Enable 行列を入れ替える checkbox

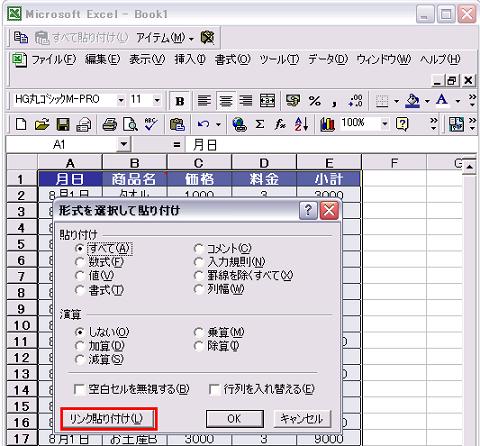[214, 389]
